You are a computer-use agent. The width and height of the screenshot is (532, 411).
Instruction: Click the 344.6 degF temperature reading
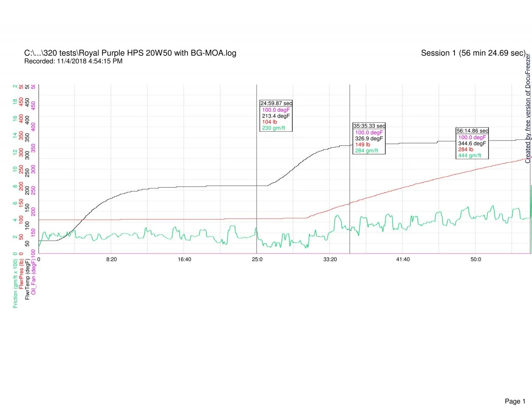(472, 143)
